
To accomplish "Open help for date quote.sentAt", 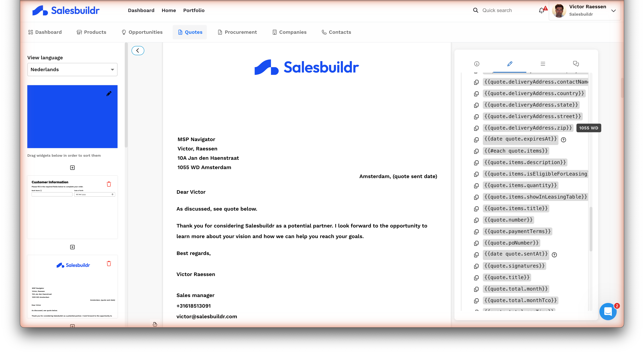I will click(554, 255).
